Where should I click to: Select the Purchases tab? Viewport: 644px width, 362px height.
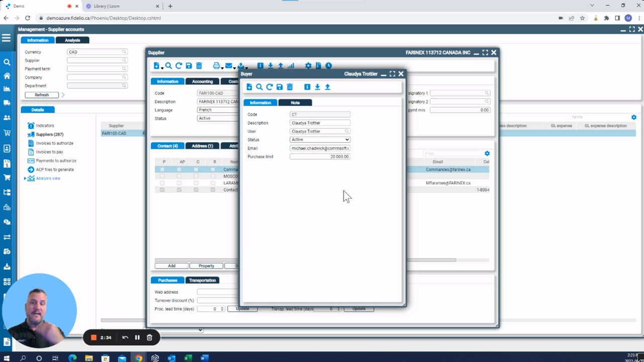167,280
